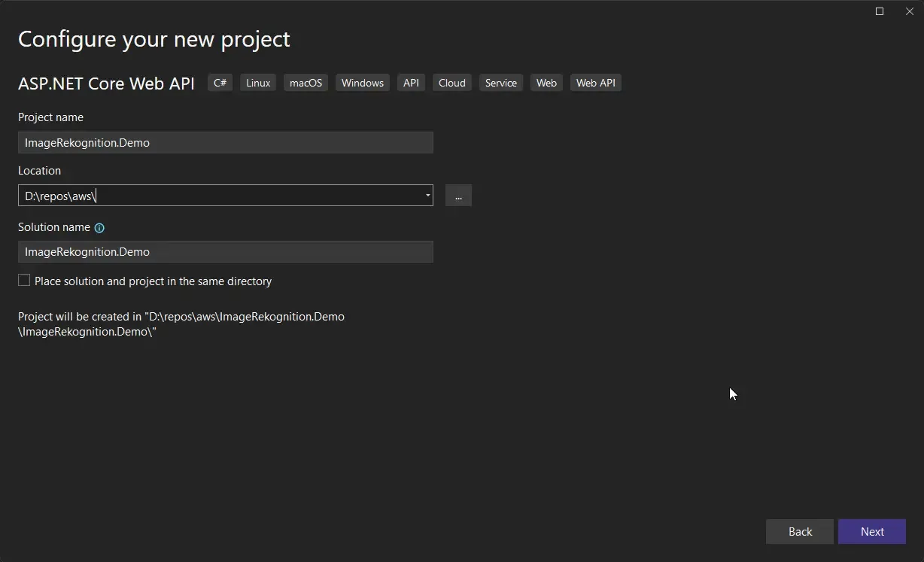
Task: Select the Linux platform tag
Action: (257, 83)
